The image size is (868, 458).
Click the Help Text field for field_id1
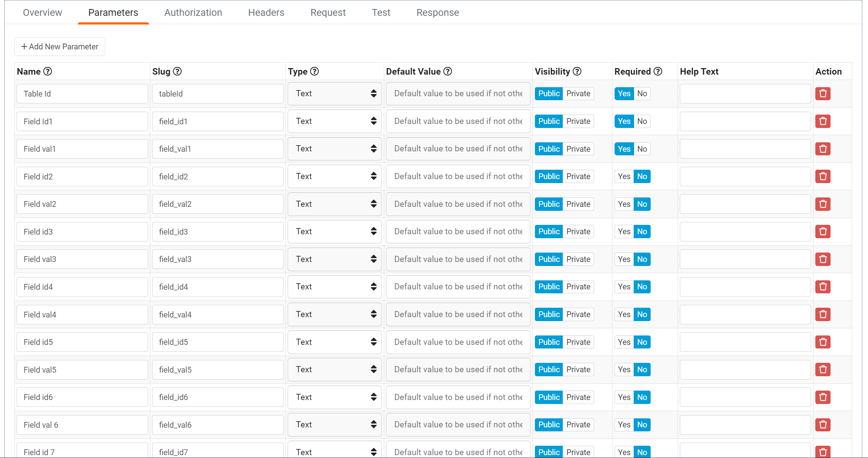[x=745, y=121]
